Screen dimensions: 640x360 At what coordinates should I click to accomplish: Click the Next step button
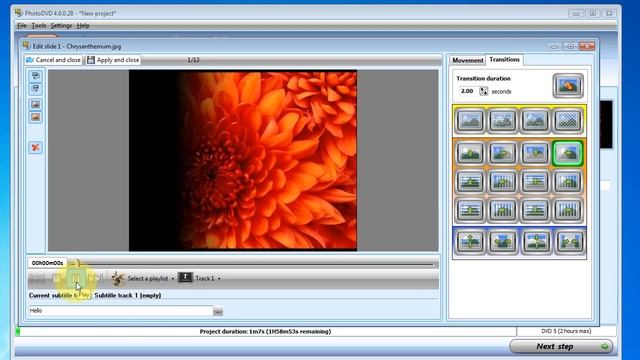click(561, 347)
